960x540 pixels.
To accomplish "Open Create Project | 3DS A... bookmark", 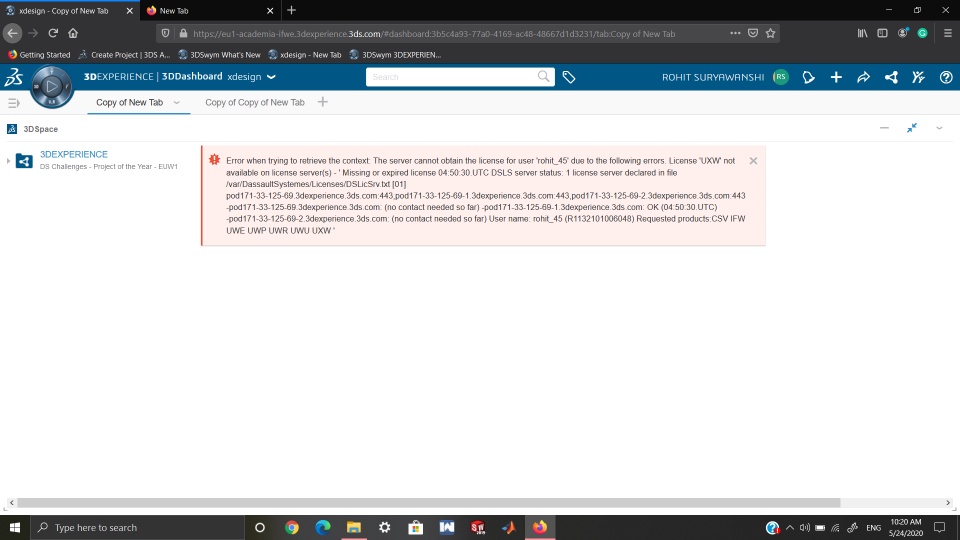I will 124,54.
